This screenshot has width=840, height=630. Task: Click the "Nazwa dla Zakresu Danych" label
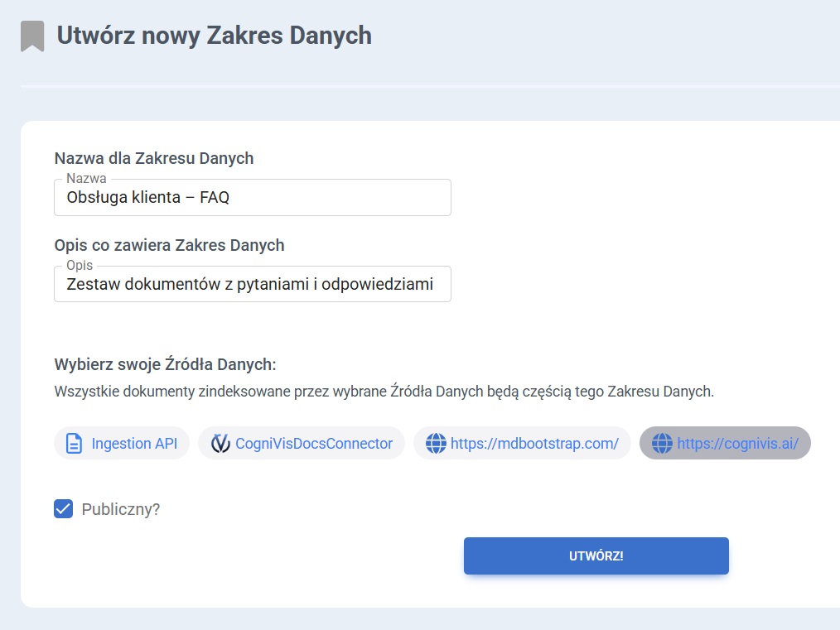(x=154, y=158)
